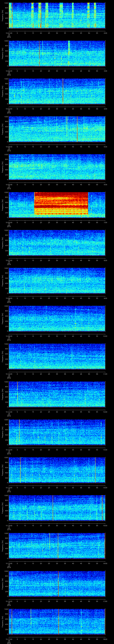Click the 2:00 end time label

pos(105,33)
